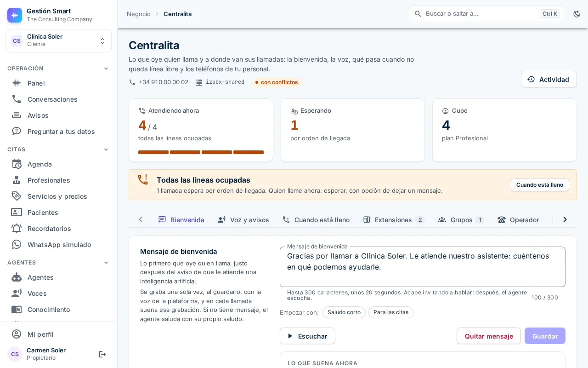Open the Operador tab
588x368 pixels.
pos(518,220)
